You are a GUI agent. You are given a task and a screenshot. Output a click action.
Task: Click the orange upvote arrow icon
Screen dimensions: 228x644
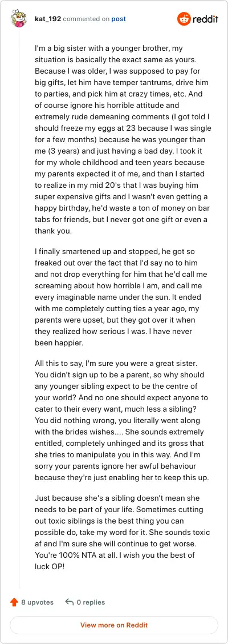click(x=14, y=602)
